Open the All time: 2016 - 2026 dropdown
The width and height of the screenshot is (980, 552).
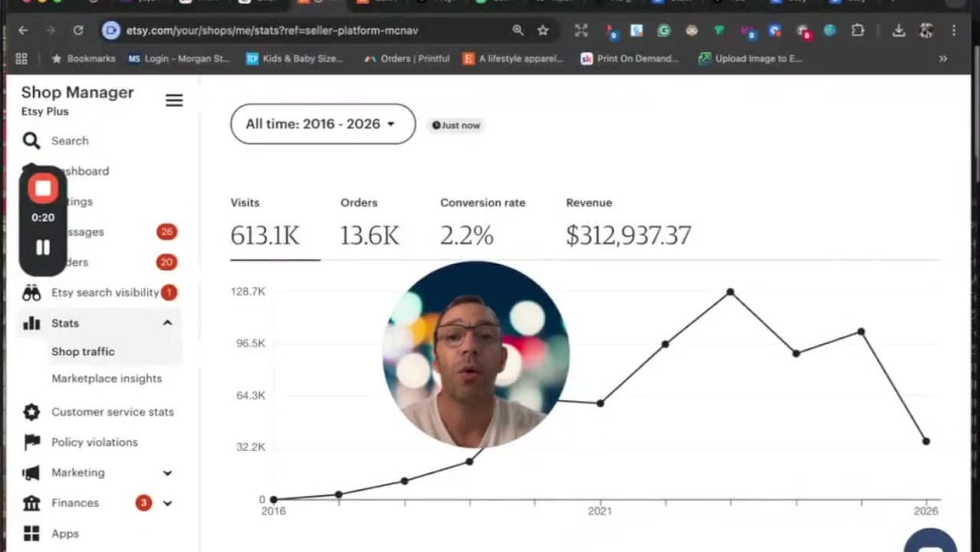click(322, 124)
